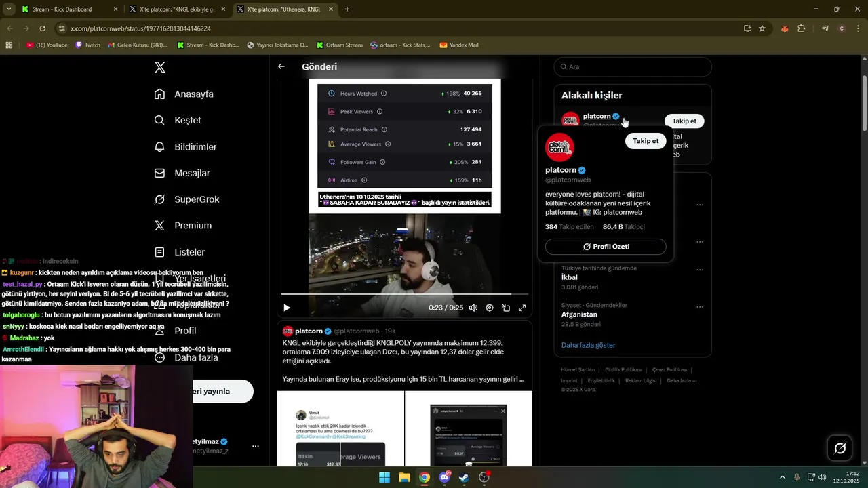Viewport: 868px width, 488px height.
Task: Open Steam from taskbar
Action: pos(464,477)
